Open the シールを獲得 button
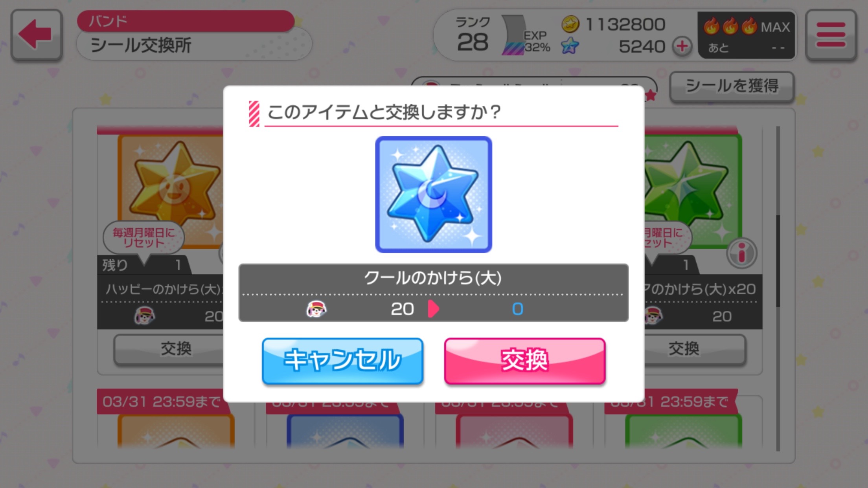868x488 pixels. click(x=732, y=86)
